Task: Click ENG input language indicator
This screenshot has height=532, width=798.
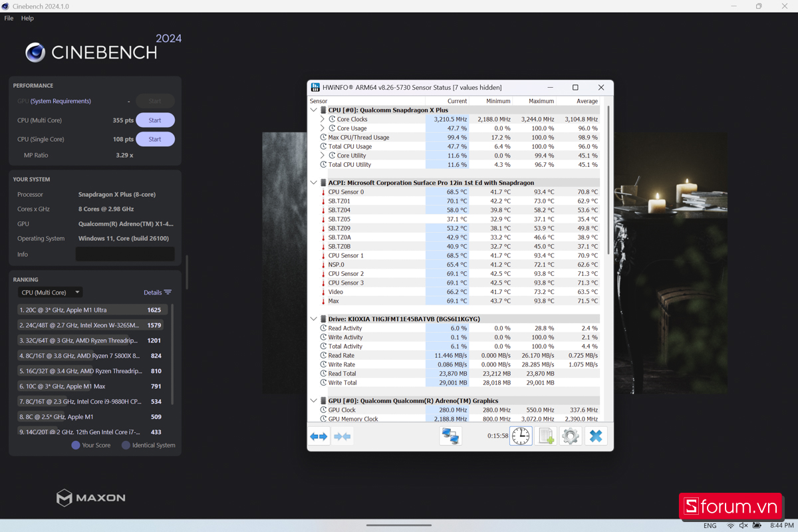Action: point(710,525)
